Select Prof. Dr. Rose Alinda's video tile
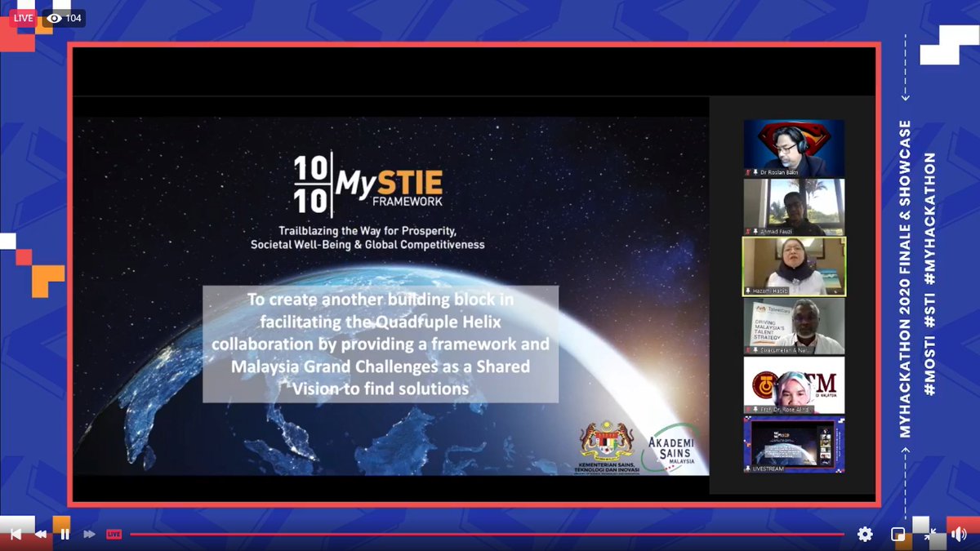The image size is (980, 551). click(x=794, y=385)
